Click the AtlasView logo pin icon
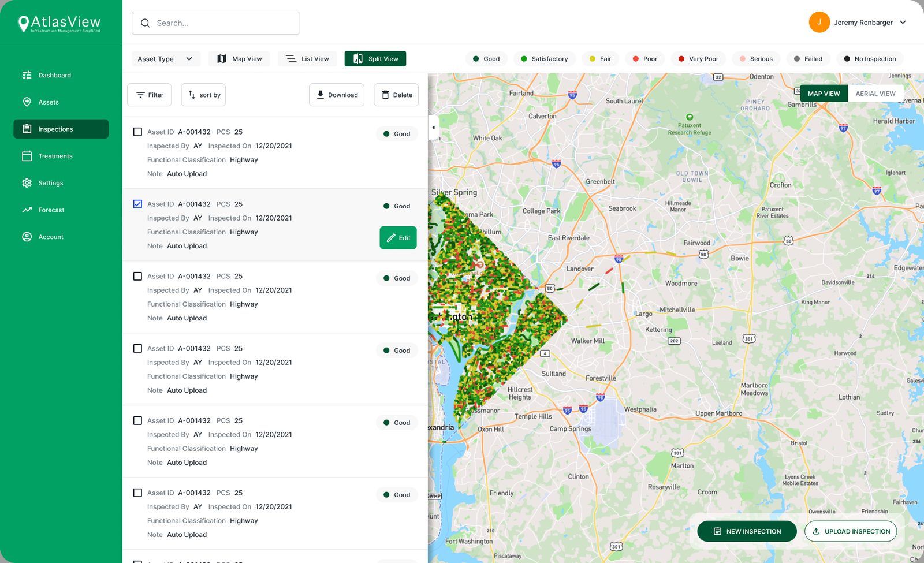This screenshot has height=563, width=924. click(24, 24)
